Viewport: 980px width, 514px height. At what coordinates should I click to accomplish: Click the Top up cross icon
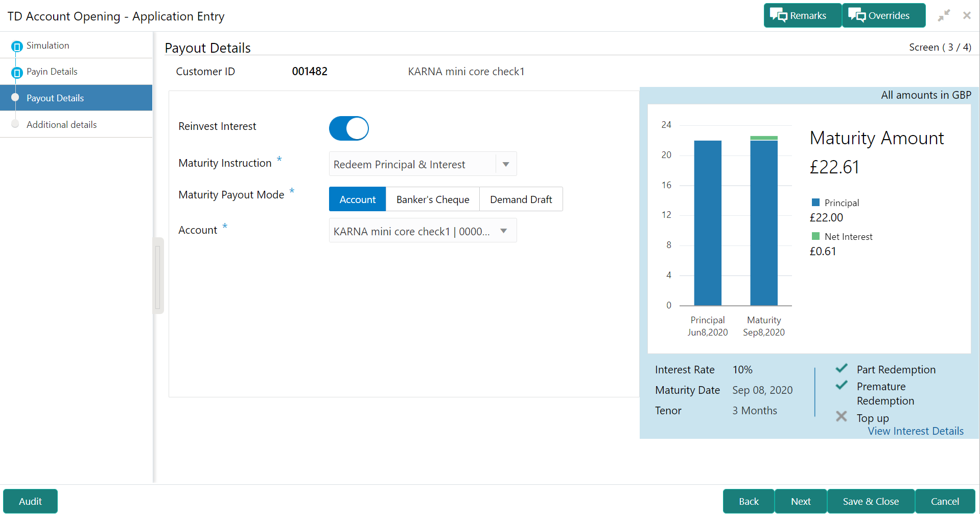click(x=842, y=416)
